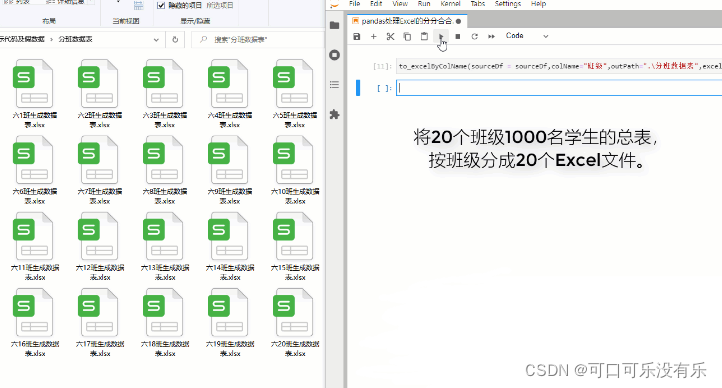This screenshot has width=722, height=388.
Task: Select 分班数据表 in the address breadcrumb
Action: (x=75, y=40)
